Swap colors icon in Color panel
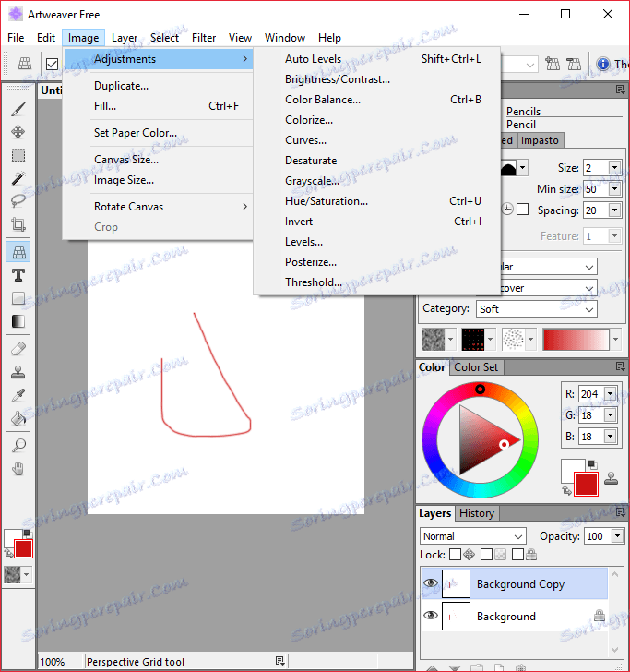630x672 pixels. click(x=566, y=490)
